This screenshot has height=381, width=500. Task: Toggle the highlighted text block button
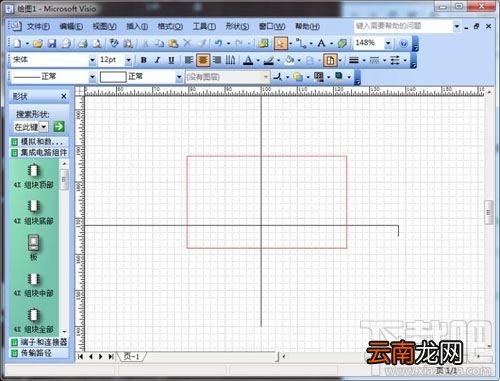(x=330, y=60)
